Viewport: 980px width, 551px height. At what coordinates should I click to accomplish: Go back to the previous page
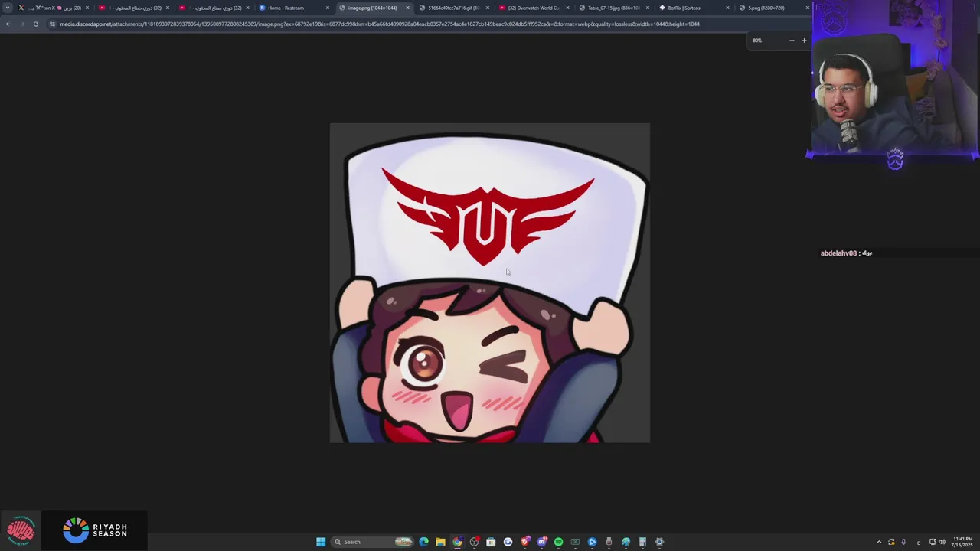pyautogui.click(x=8, y=24)
